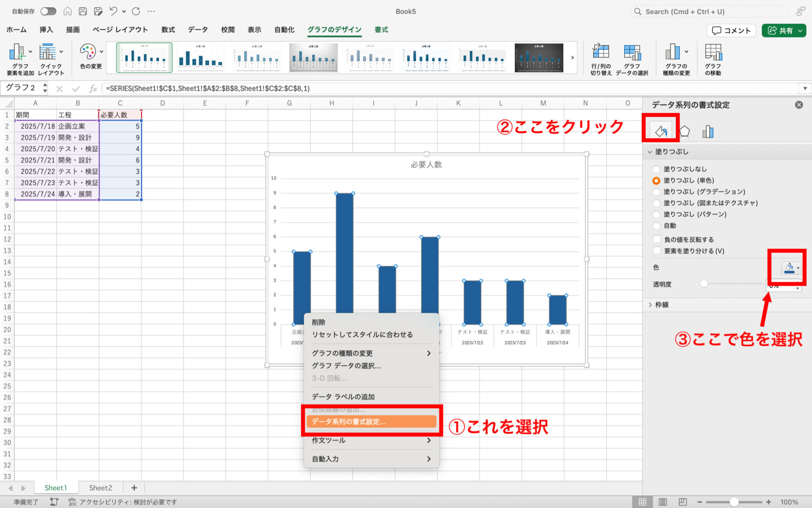Open the Fill & Line paint bucket tab
The image size is (812, 508).
tap(661, 132)
